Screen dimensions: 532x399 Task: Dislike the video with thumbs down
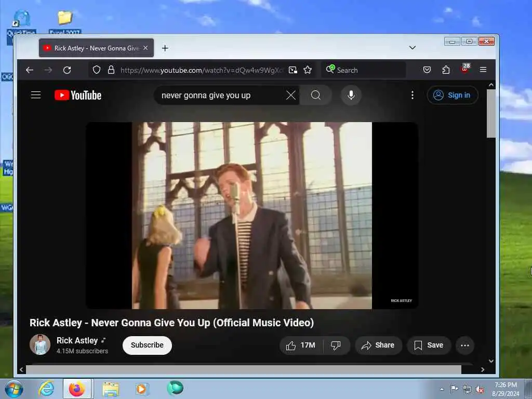point(336,345)
